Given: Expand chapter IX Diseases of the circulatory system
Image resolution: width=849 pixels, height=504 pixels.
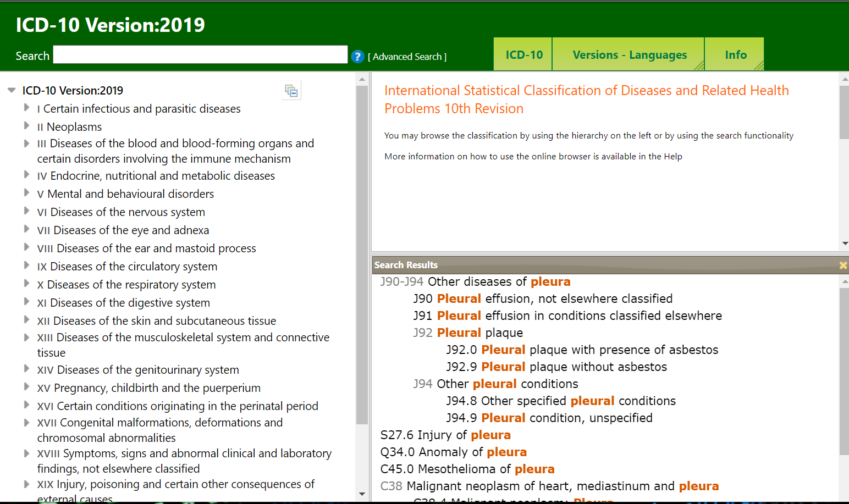Looking at the screenshot, I should pos(26,265).
